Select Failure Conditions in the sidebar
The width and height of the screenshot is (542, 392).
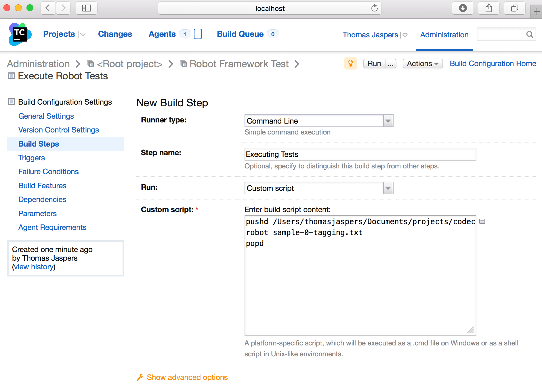(48, 172)
